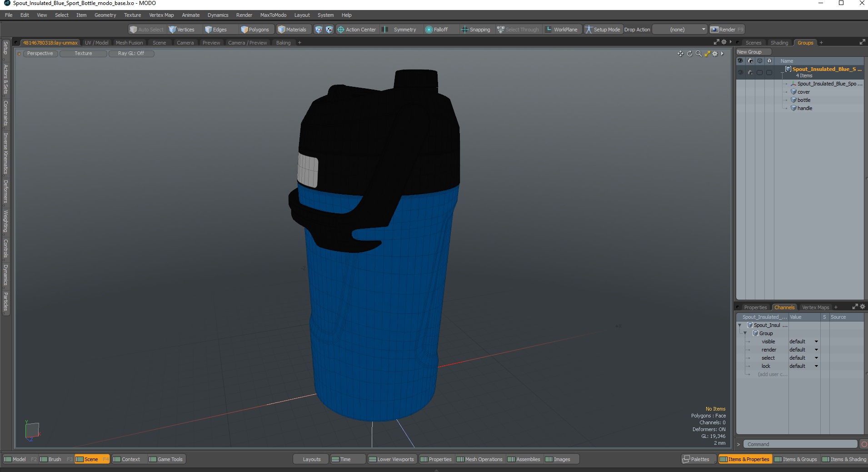Click the Mesh Operations button
The width and height of the screenshot is (868, 472).
479,459
